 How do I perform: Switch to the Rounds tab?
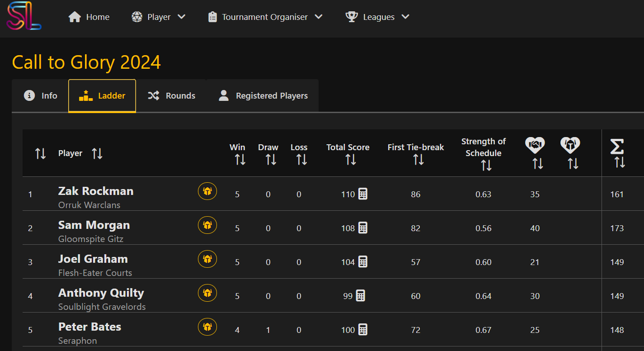(171, 95)
